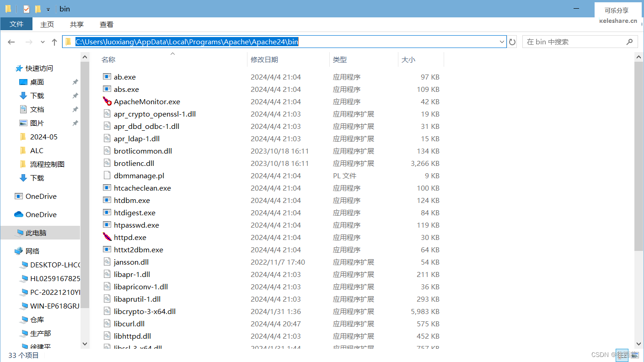Open the quick access toolbar customize dropdown

(48, 10)
